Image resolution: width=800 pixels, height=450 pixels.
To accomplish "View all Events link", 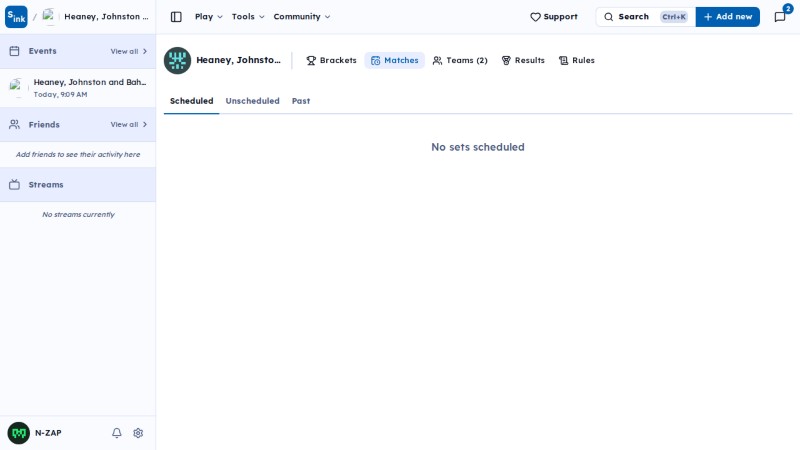I will pyautogui.click(x=129, y=52).
